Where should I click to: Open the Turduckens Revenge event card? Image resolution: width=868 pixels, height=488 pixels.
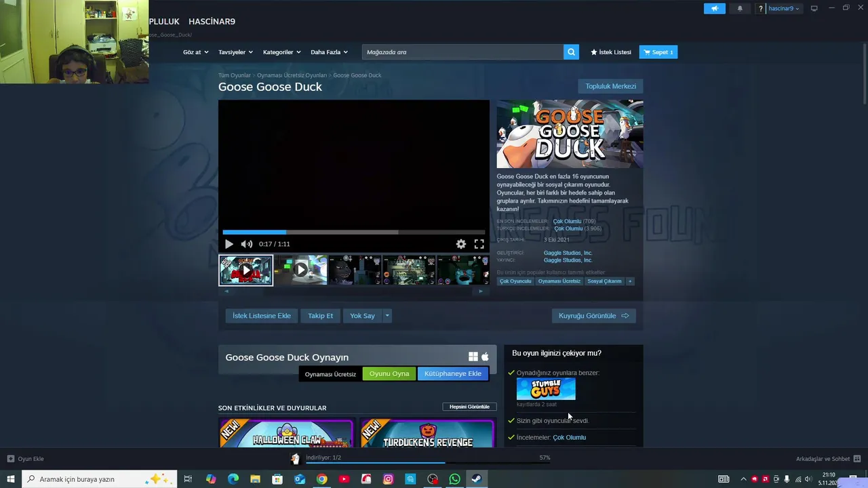(427, 434)
